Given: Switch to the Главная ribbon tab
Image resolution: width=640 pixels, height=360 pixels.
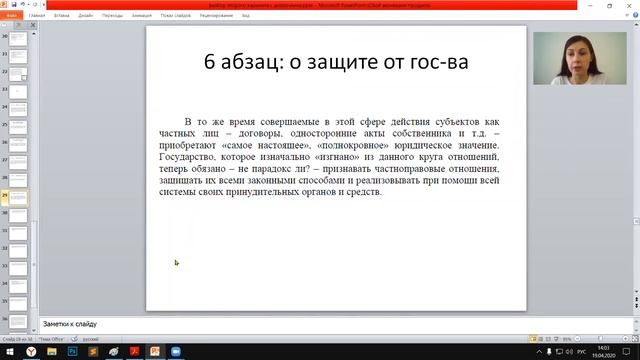Looking at the screenshot, I should [x=37, y=16].
